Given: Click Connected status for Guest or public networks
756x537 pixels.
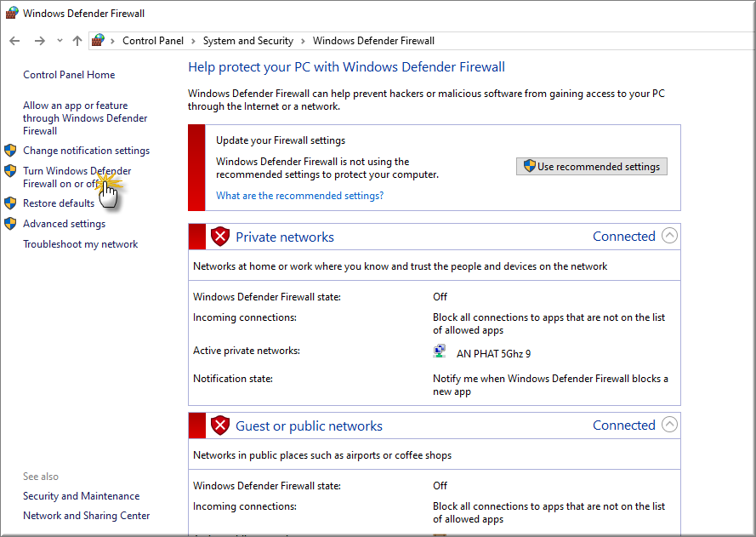Looking at the screenshot, I should click(624, 426).
